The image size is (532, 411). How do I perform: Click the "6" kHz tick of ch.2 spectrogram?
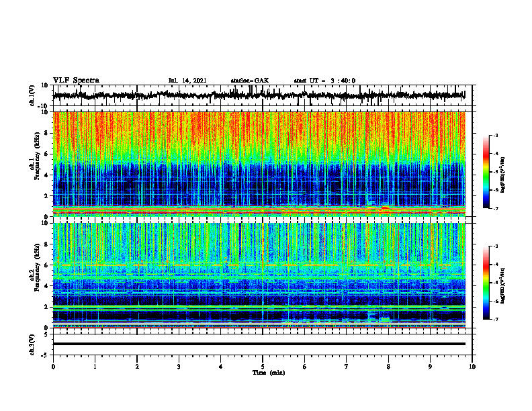pyautogui.click(x=46, y=265)
